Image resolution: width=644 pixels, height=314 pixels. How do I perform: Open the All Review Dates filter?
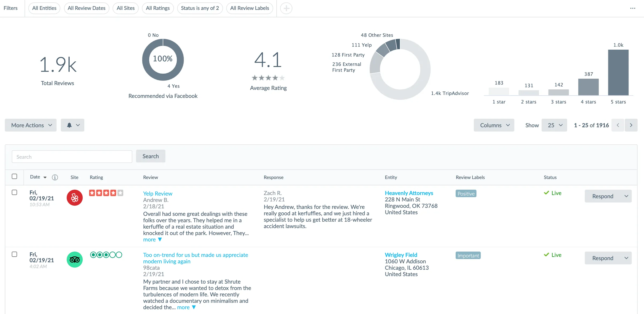[86, 8]
